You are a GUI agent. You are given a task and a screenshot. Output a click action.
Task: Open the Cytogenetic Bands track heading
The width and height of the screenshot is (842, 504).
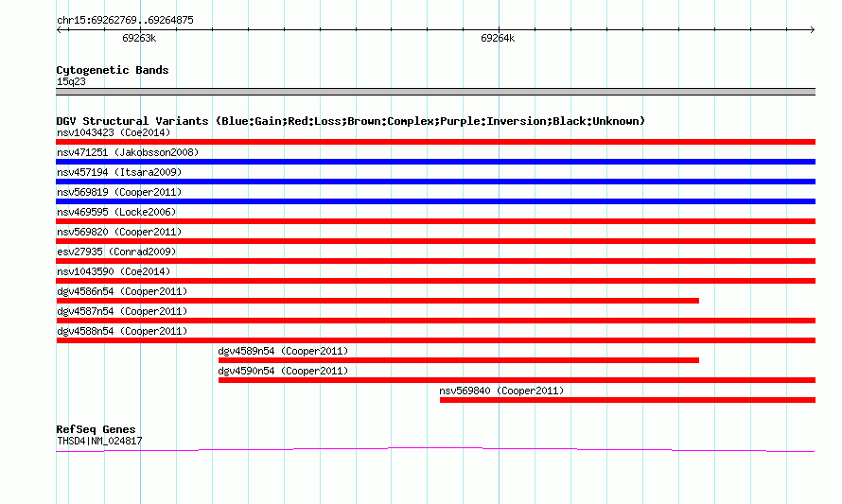coord(113,70)
